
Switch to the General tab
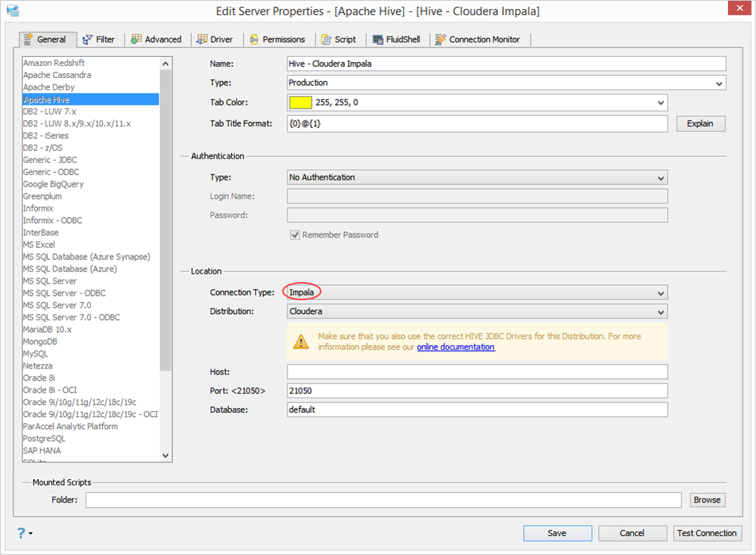[x=48, y=39]
